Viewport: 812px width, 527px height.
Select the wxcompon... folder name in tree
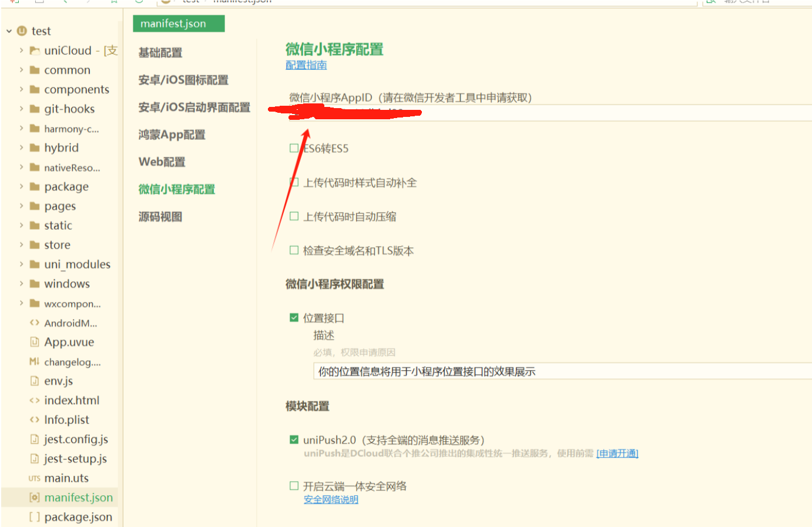[x=72, y=304]
